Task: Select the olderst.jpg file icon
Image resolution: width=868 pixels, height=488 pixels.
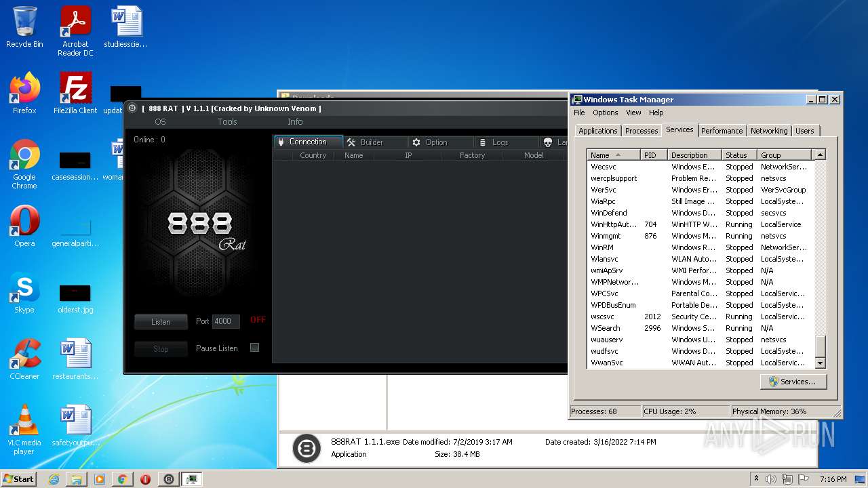Action: point(75,298)
